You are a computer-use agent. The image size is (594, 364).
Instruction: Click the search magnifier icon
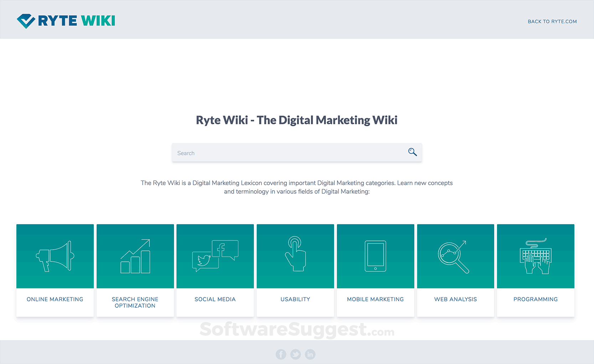pyautogui.click(x=412, y=152)
